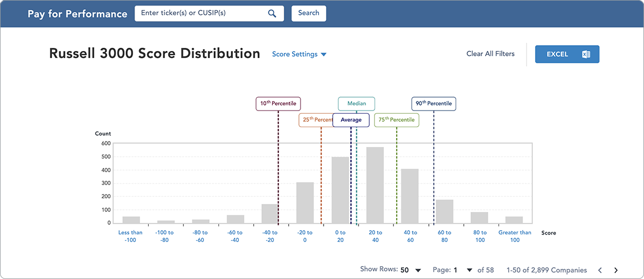Click the 'Greater than 100' histogram bar
This screenshot has height=279, width=644.
(x=514, y=220)
